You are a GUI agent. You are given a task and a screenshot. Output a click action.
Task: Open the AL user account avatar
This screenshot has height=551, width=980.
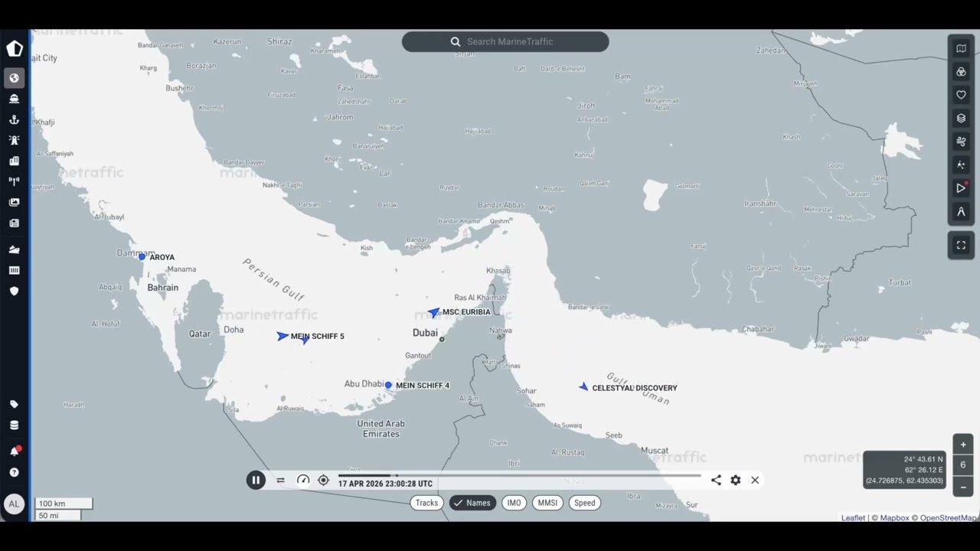[x=14, y=504]
